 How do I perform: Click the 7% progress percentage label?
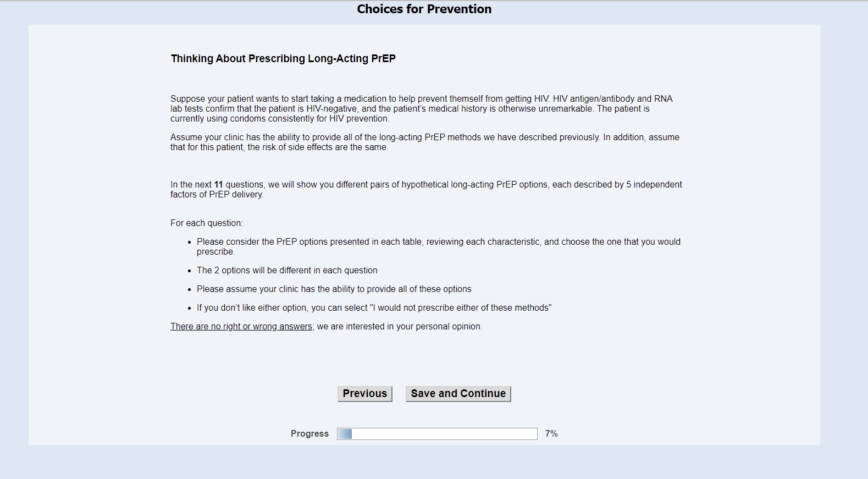pos(551,434)
